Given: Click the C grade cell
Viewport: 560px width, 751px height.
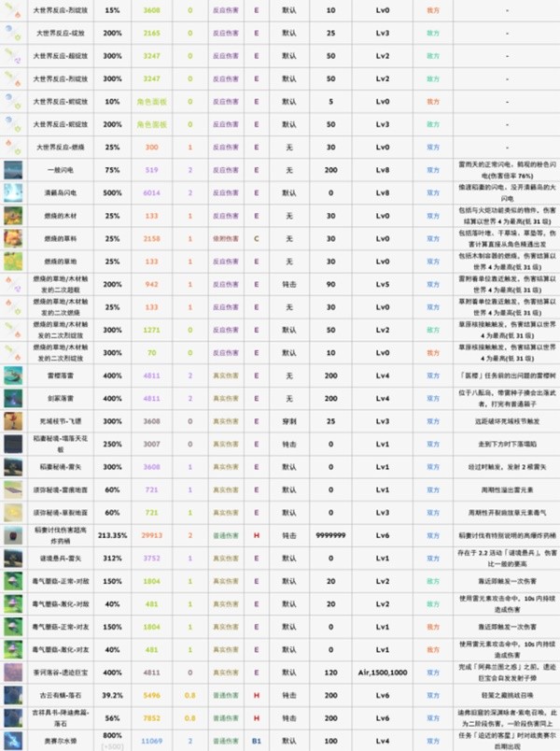Looking at the screenshot, I should coord(257,238).
